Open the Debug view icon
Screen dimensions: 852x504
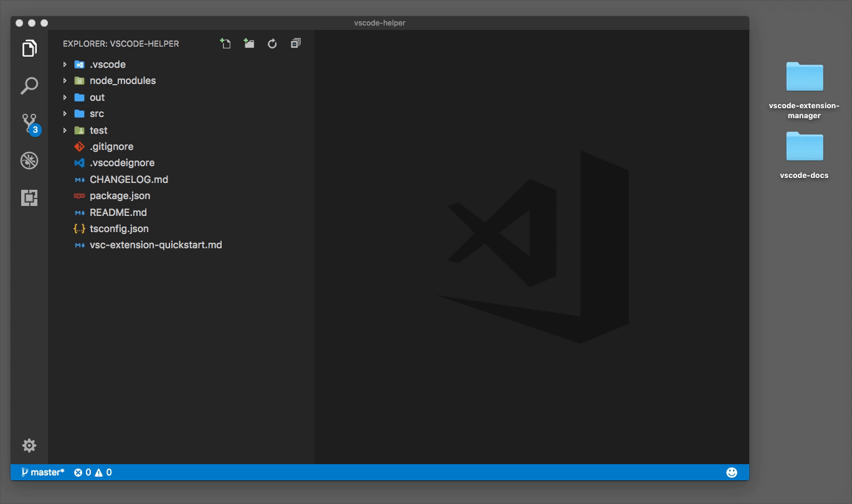[x=29, y=161]
